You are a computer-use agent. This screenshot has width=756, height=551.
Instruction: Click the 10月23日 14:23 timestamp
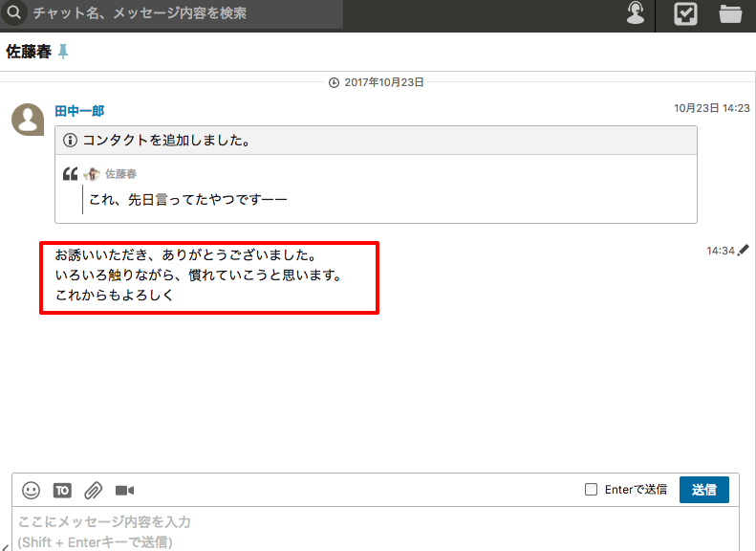712,108
